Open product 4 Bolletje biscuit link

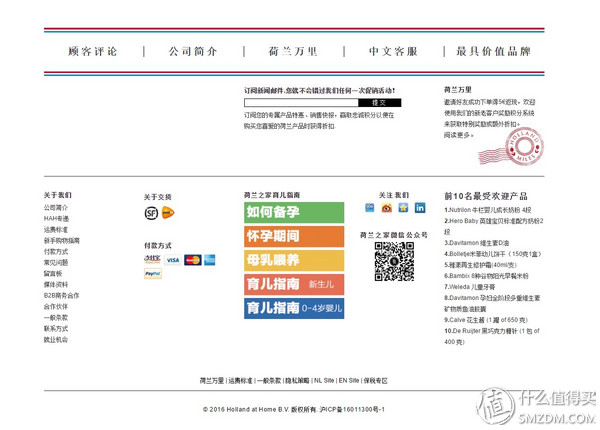click(493, 254)
